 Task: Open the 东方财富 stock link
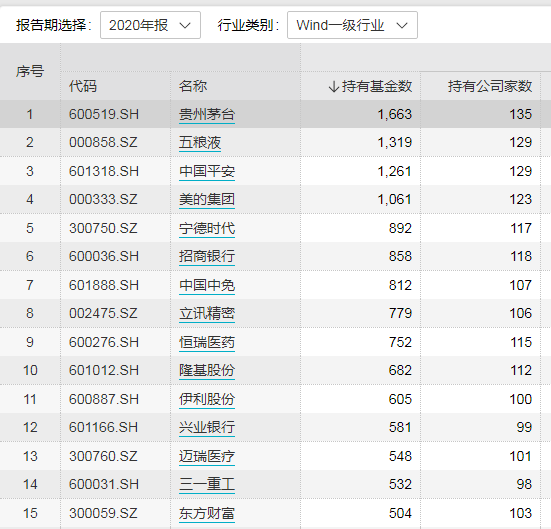(207, 513)
